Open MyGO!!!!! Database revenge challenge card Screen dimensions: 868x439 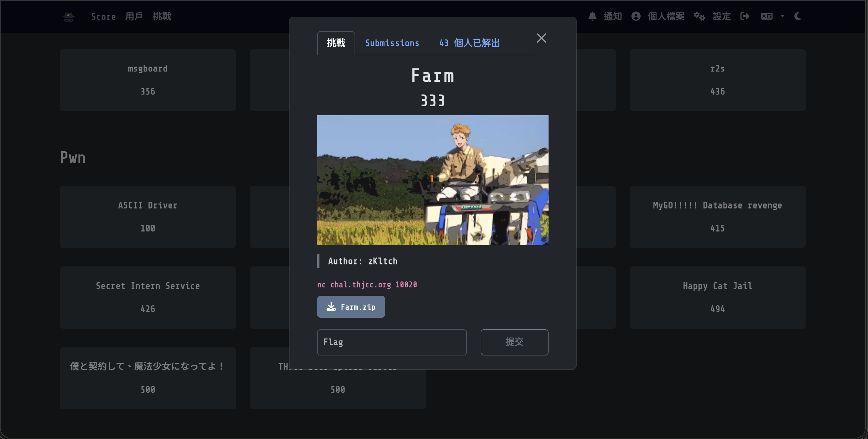click(717, 216)
